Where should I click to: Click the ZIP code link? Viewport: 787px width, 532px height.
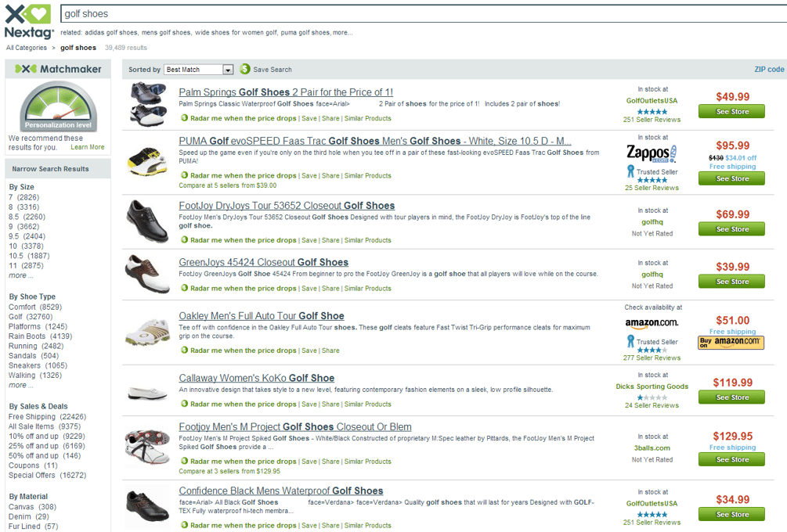tap(769, 69)
